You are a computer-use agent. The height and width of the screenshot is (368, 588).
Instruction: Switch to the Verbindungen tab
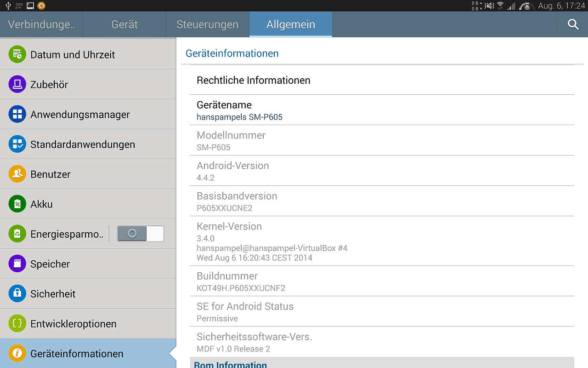[41, 24]
